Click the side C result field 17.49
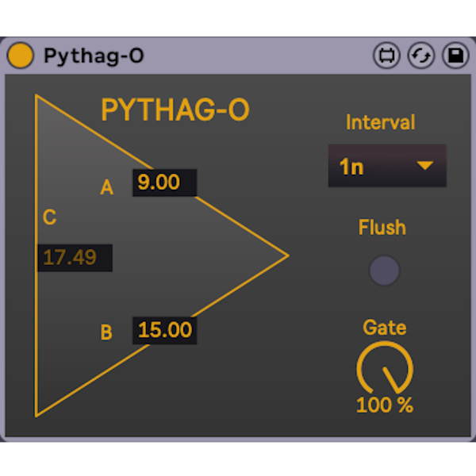Image resolution: width=476 pixels, height=476 pixels. click(74, 258)
